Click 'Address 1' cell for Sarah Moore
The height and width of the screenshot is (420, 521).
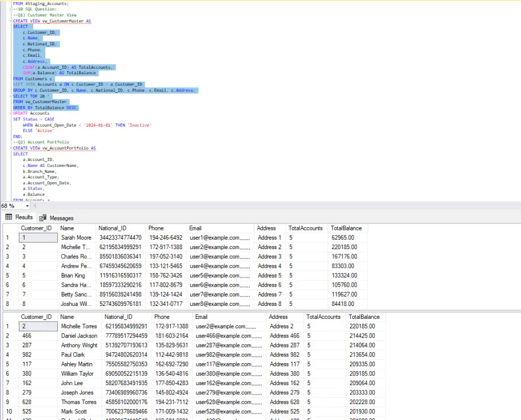point(269,238)
